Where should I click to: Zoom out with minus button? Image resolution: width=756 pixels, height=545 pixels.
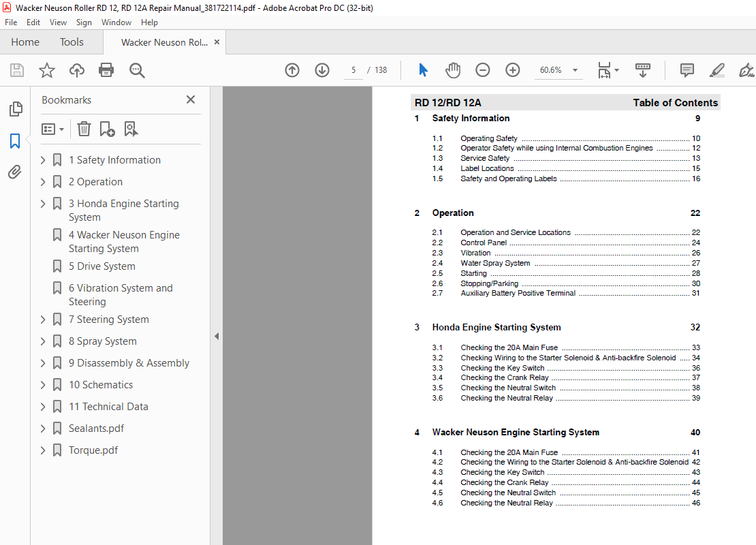(x=483, y=70)
